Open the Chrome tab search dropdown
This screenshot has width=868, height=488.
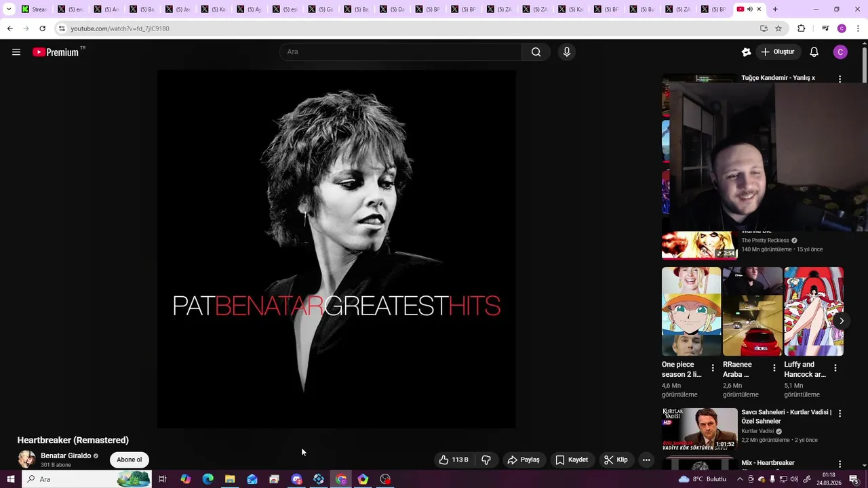pos(9,9)
